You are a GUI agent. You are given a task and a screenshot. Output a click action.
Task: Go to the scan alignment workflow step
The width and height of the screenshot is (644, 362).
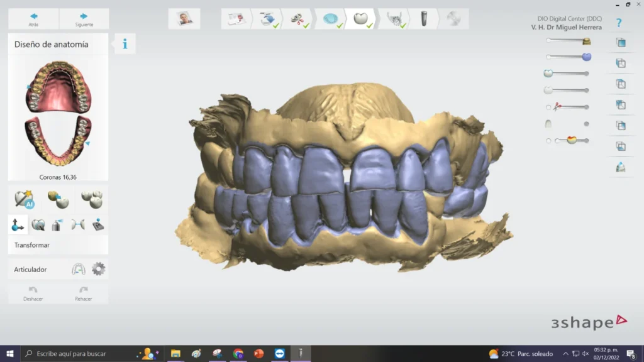click(x=268, y=19)
